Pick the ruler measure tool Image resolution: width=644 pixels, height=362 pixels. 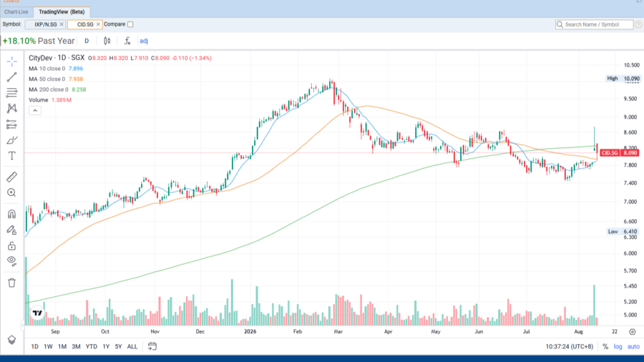pos(11,177)
